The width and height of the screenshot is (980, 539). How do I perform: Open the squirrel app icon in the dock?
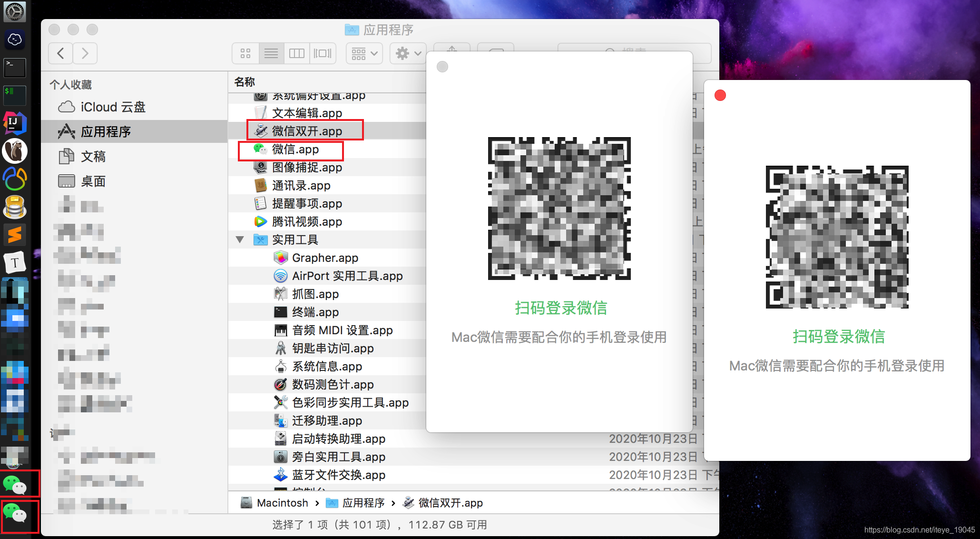[x=15, y=151]
